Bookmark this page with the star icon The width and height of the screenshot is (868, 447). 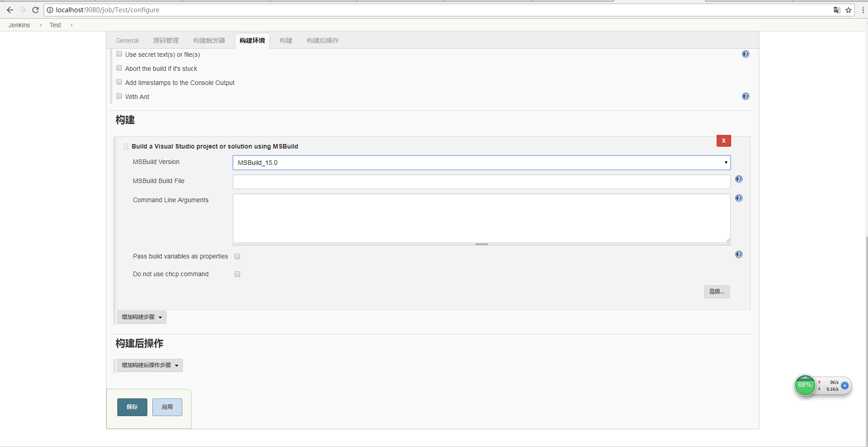pos(848,10)
